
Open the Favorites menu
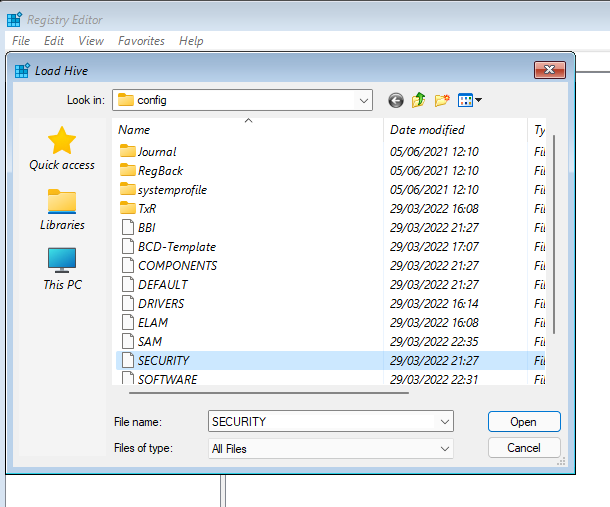(x=141, y=41)
